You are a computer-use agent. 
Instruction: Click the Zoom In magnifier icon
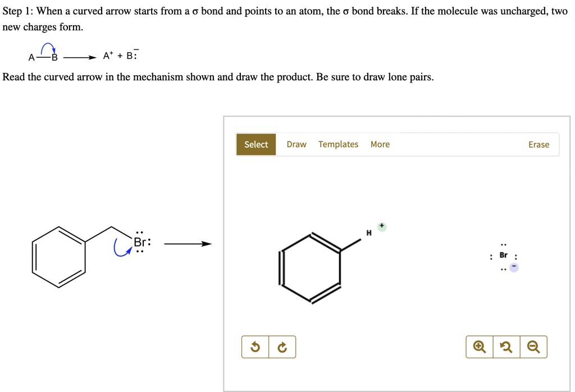click(479, 347)
